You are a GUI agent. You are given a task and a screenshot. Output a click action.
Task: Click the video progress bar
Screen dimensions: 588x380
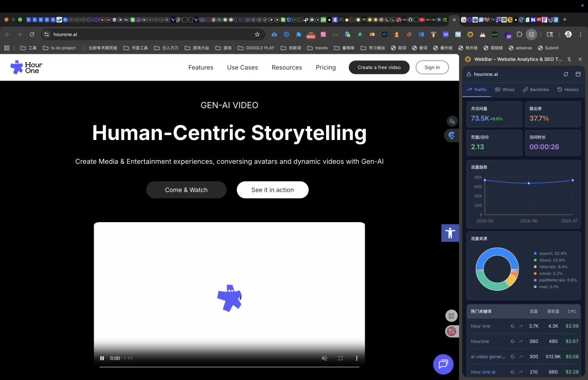point(229,367)
